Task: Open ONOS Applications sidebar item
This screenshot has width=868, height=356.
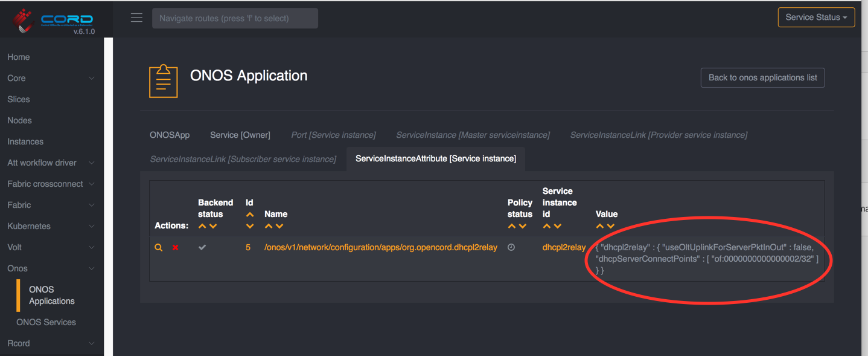Action: click(x=52, y=295)
